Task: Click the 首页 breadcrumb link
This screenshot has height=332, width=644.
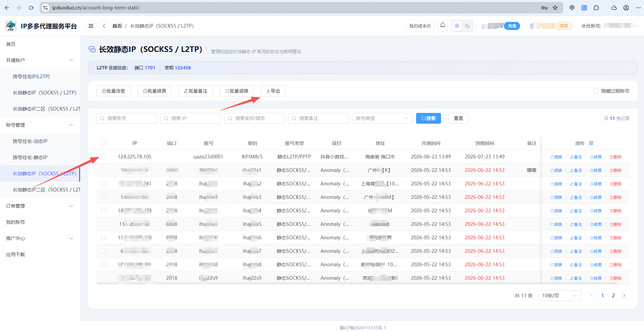Action: coord(117,26)
